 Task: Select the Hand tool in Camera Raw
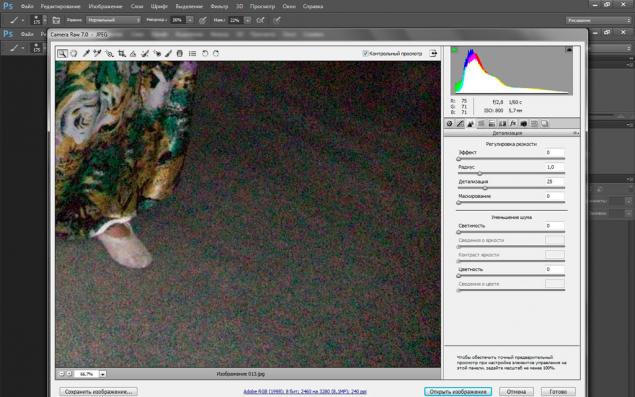pos(74,53)
